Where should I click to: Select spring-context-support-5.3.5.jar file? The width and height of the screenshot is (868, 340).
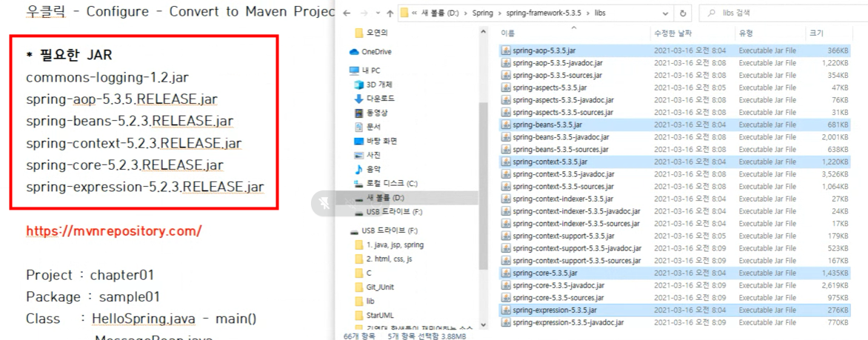click(564, 236)
